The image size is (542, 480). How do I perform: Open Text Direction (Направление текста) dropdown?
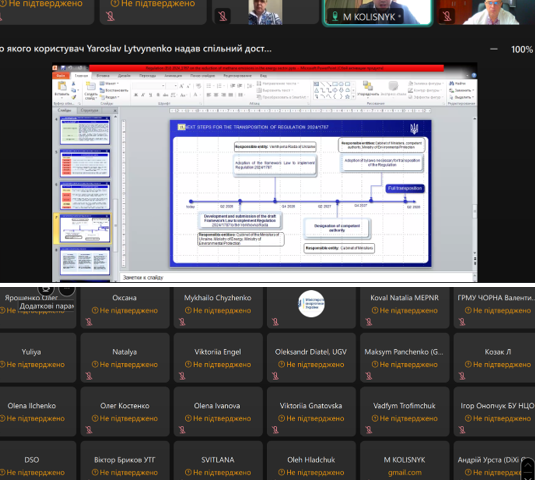pyautogui.click(x=278, y=83)
